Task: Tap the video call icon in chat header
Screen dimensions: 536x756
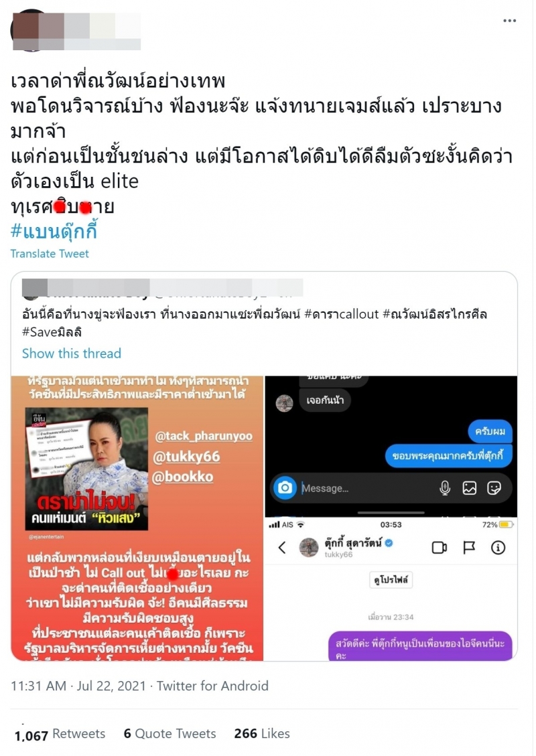Action: tap(439, 548)
